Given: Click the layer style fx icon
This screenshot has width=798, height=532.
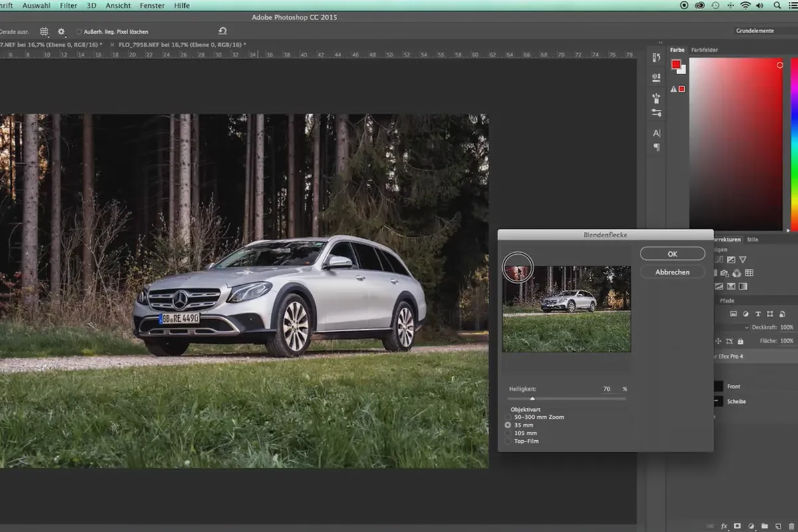Looking at the screenshot, I should tap(725, 526).
